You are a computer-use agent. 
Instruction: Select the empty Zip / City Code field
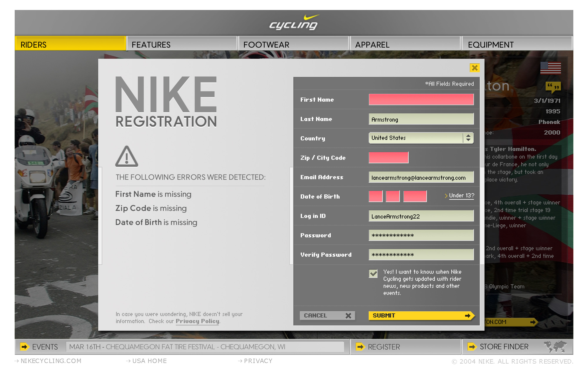pos(388,158)
